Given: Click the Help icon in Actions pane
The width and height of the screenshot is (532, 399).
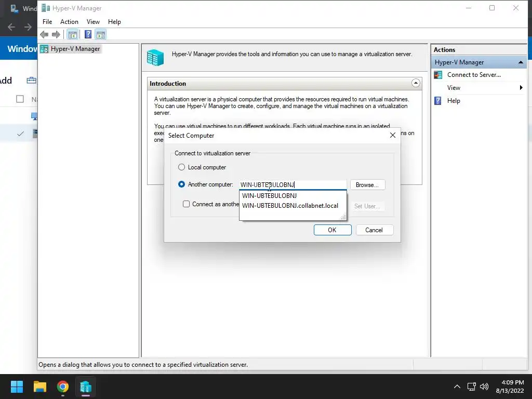Looking at the screenshot, I should 438,101.
